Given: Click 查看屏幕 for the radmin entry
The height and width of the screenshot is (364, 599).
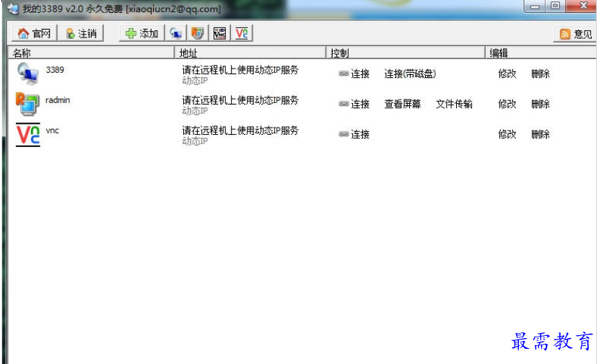Looking at the screenshot, I should point(403,104).
